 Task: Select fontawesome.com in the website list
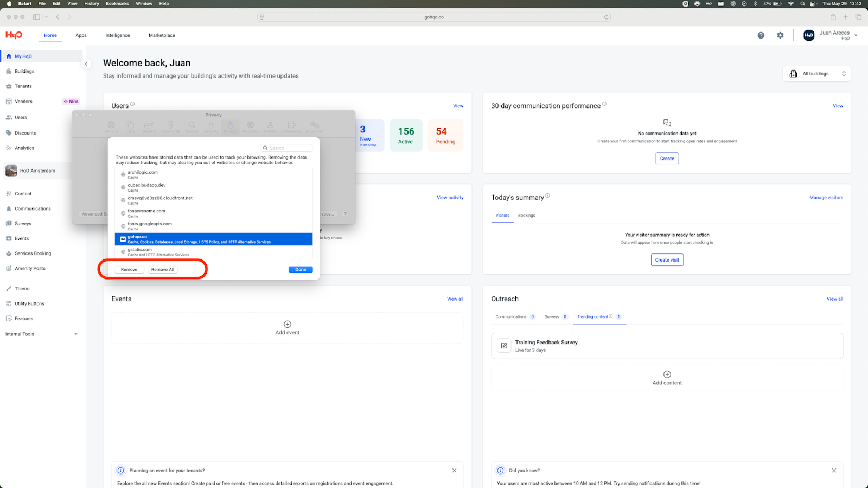click(146, 211)
